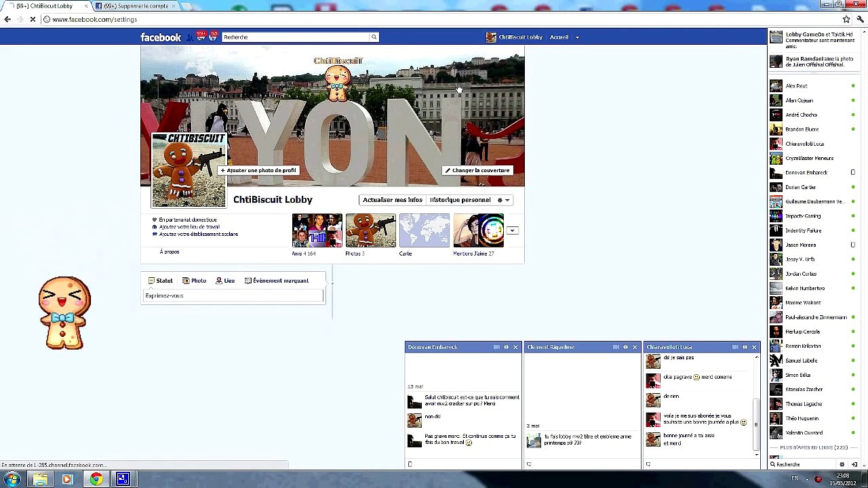Start video call in Chiaravolloti Luca chat
The height and width of the screenshot is (488, 868).
735,347
